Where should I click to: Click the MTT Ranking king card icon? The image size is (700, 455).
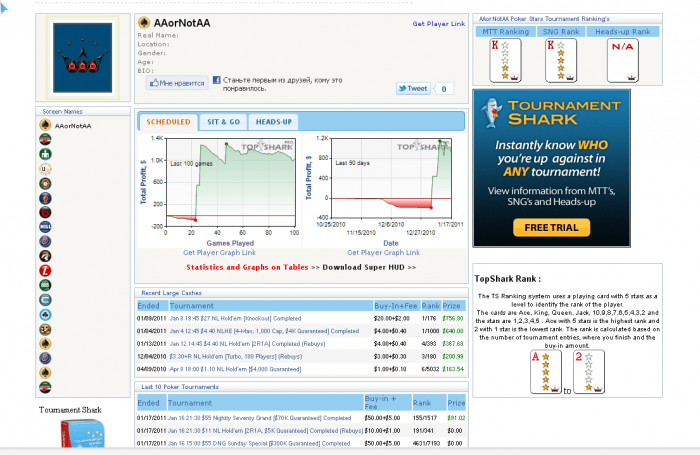[505, 61]
